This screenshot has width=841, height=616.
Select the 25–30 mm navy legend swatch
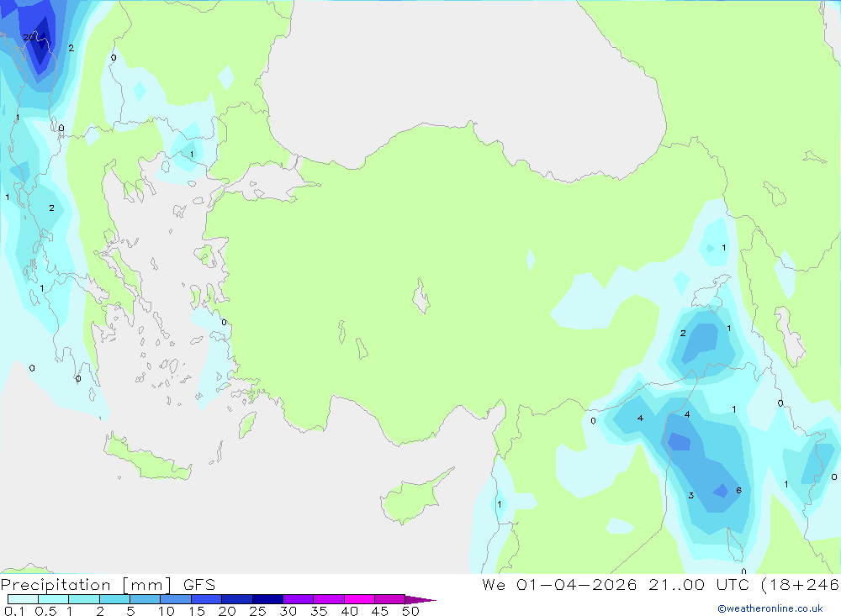(267, 599)
